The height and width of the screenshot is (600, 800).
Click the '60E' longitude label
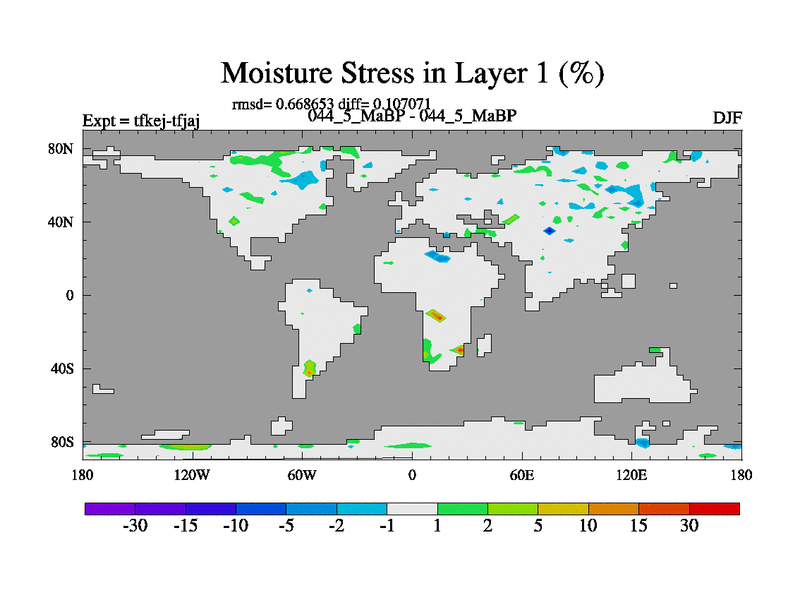[x=522, y=476]
